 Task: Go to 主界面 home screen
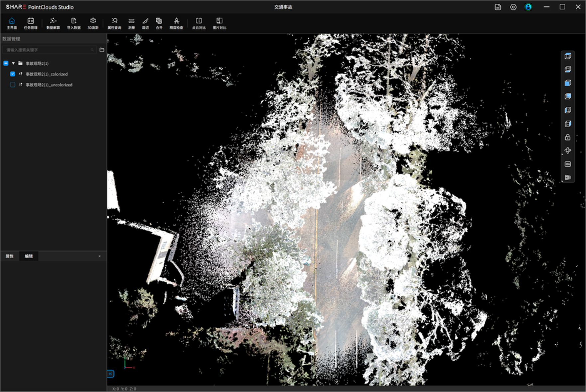coord(12,23)
